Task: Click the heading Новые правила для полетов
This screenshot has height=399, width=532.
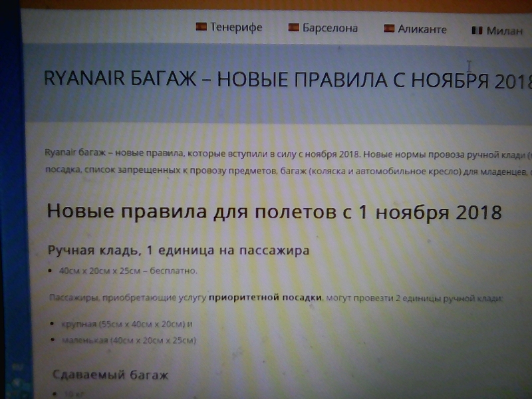Action: point(274,211)
